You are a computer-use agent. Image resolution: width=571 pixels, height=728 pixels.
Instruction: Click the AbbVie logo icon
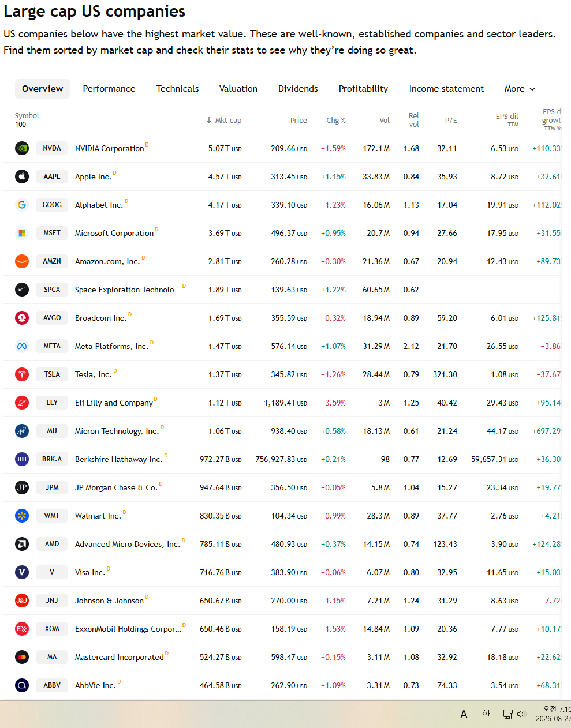(x=22, y=685)
